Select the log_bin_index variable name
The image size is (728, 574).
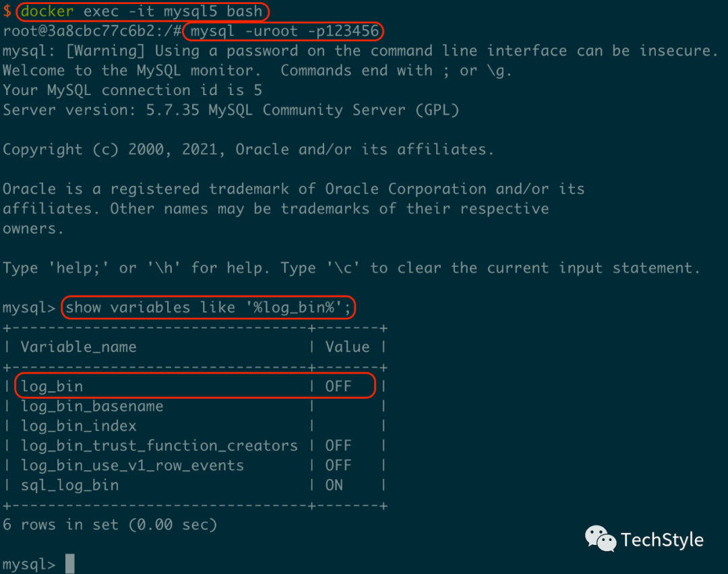coord(79,426)
